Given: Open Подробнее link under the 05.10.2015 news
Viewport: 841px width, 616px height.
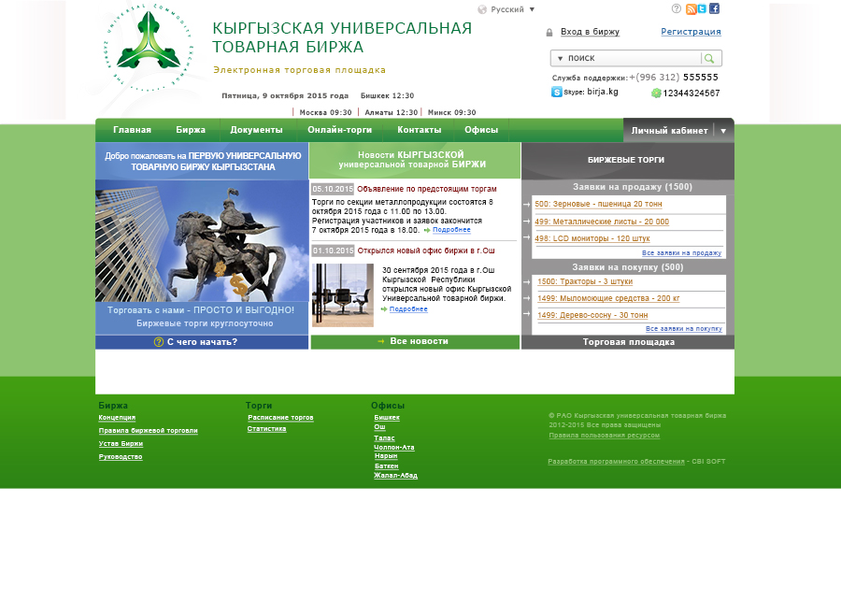Looking at the screenshot, I should [x=451, y=230].
